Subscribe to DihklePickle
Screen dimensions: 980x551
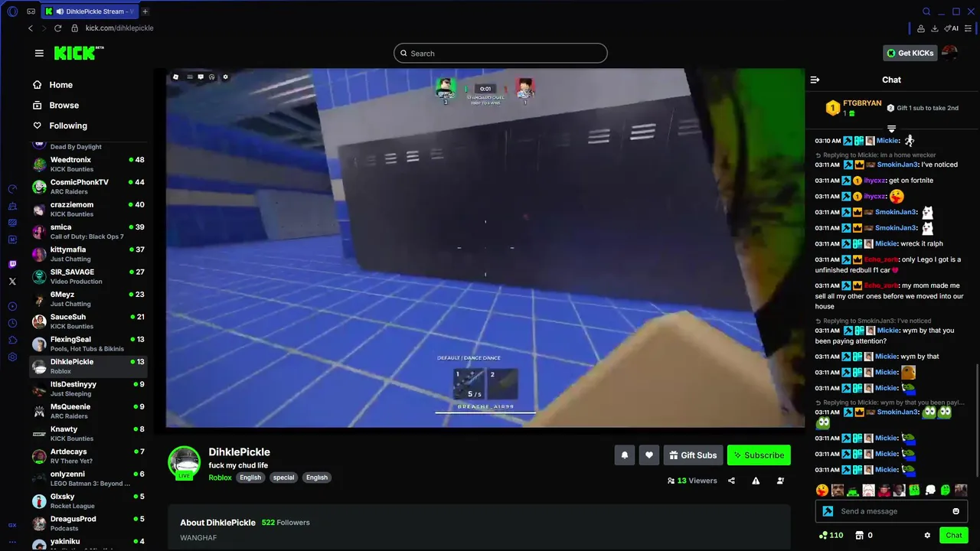759,455
